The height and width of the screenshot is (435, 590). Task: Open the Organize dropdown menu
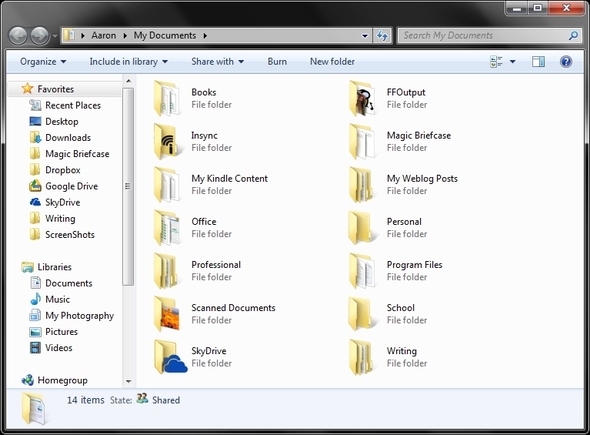pos(43,61)
